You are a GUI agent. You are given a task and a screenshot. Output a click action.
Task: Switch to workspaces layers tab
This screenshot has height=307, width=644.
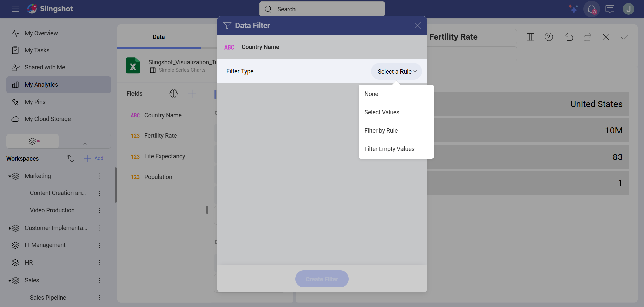click(33, 141)
